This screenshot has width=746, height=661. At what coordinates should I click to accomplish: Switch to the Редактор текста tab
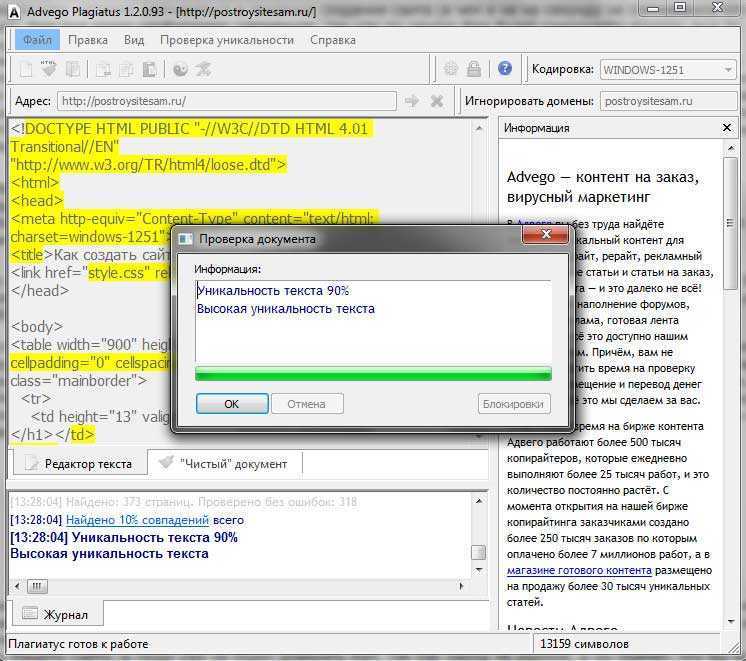pos(79,463)
